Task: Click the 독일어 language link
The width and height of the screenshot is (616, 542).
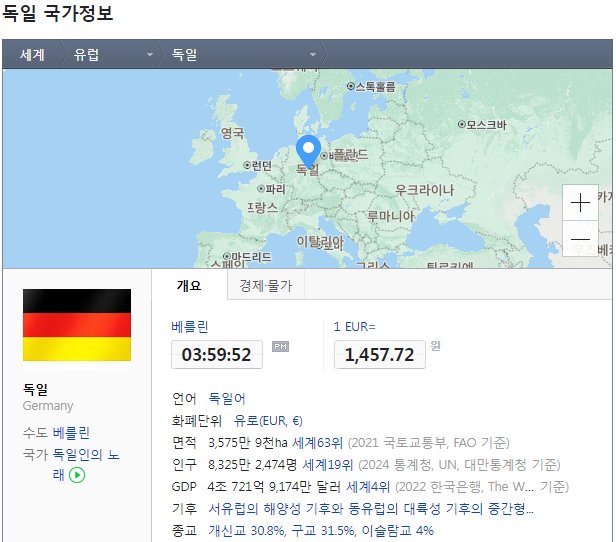Action: pos(227,398)
